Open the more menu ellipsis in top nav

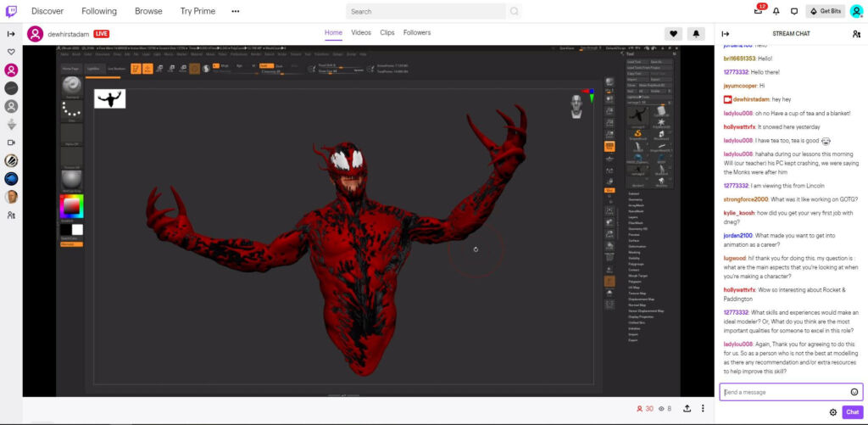tap(236, 11)
